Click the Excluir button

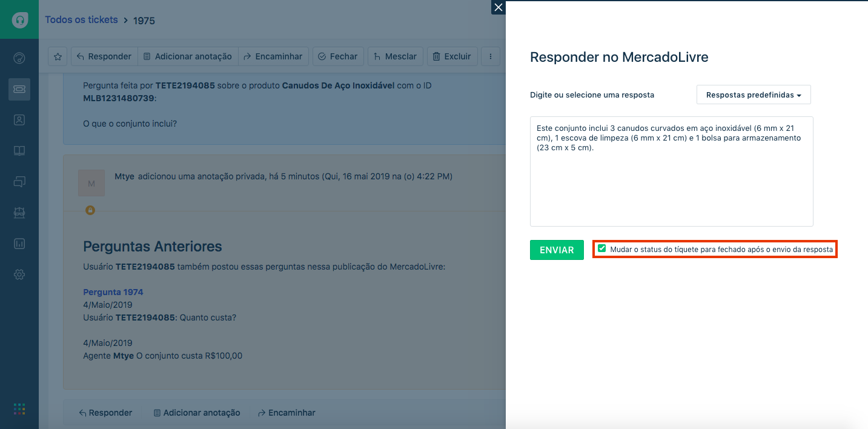(452, 56)
